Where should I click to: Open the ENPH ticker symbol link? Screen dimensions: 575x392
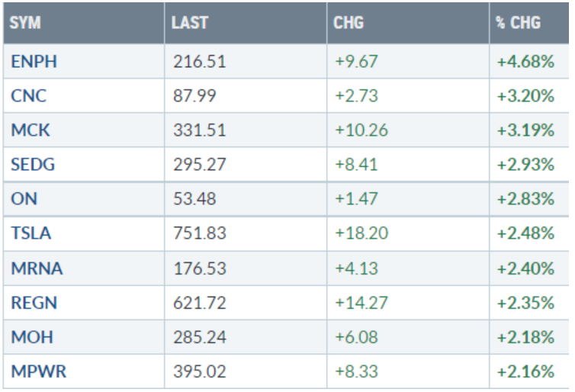(34, 63)
